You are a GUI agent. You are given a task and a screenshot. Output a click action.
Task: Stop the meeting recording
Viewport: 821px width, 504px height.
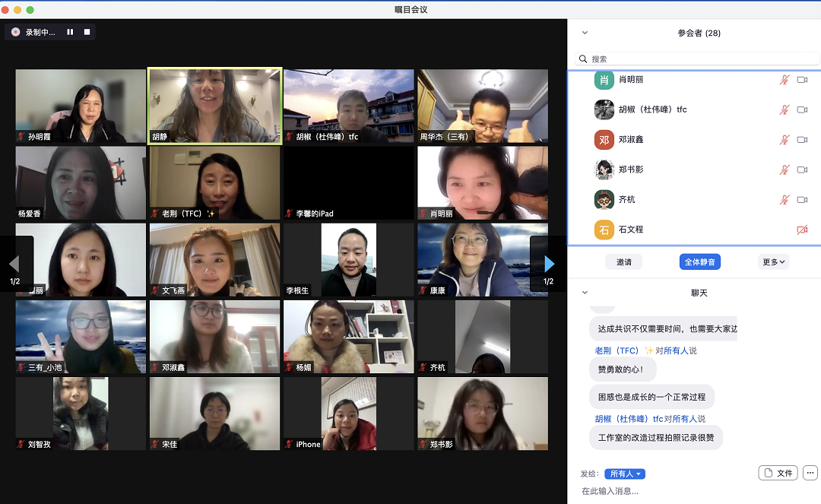click(x=87, y=32)
